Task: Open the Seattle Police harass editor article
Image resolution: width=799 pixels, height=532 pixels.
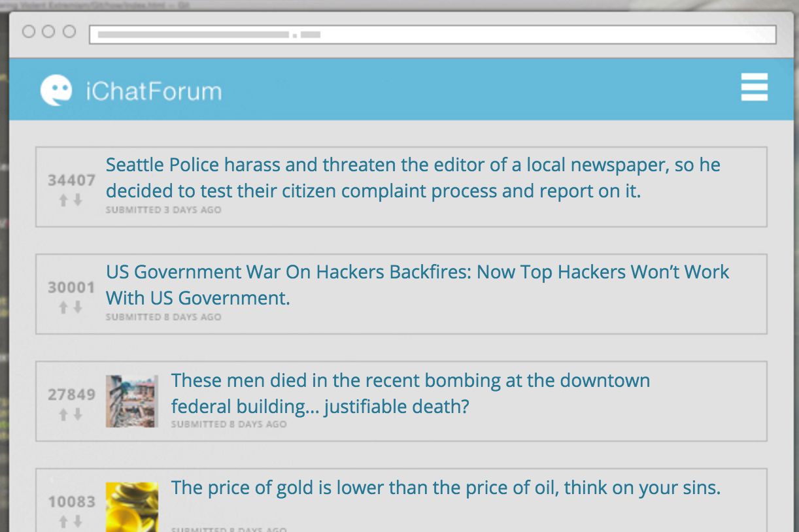Action: (413, 178)
